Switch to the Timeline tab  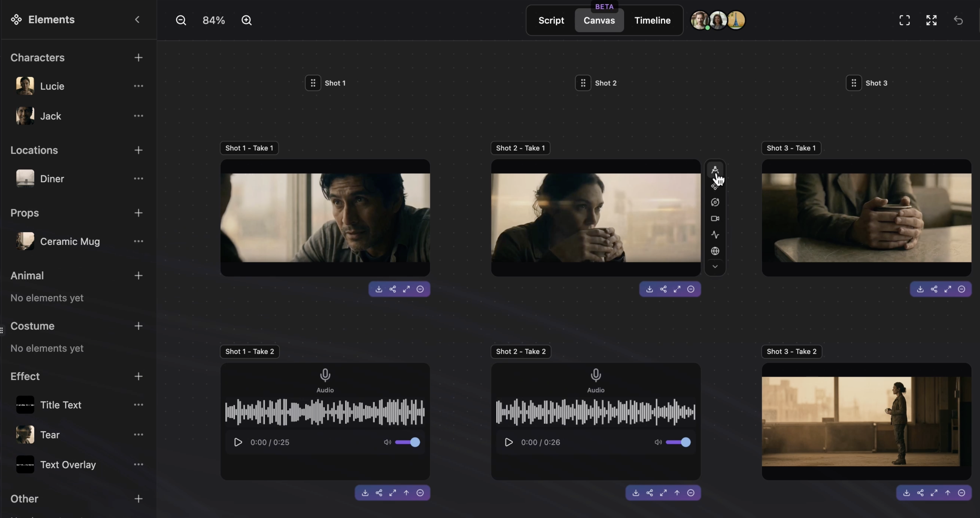(652, 21)
